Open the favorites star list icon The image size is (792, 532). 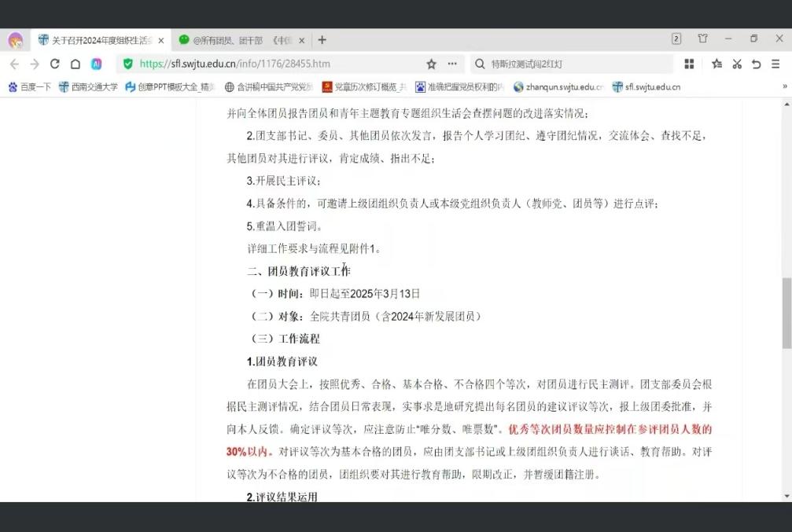716,64
